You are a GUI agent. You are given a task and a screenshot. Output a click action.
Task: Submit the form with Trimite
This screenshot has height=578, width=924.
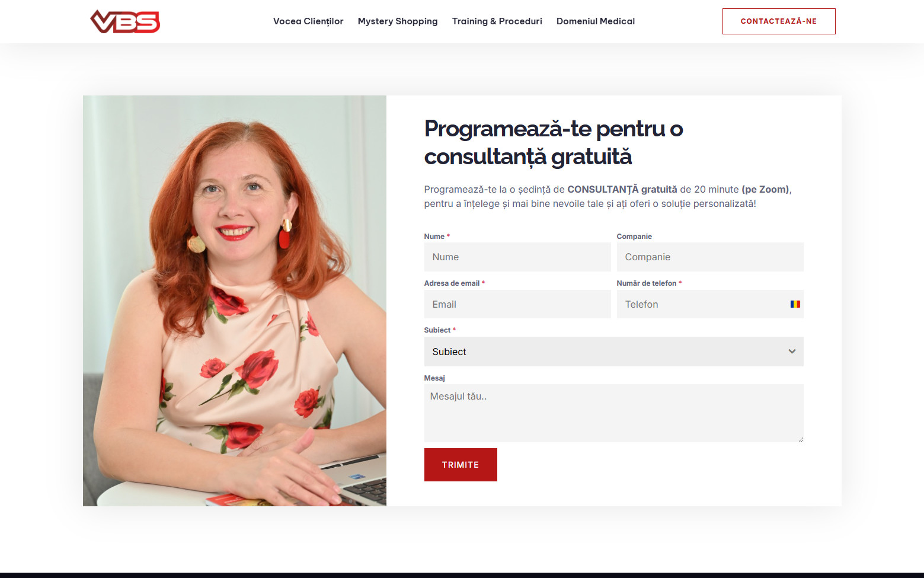tap(460, 465)
